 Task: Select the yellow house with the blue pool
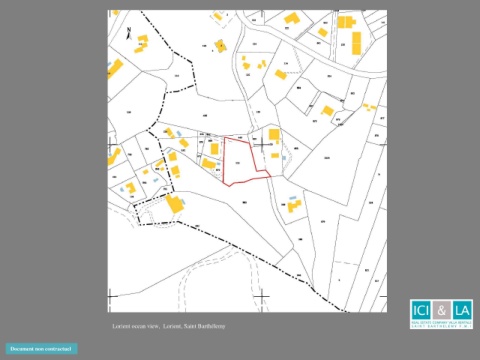(294, 206)
